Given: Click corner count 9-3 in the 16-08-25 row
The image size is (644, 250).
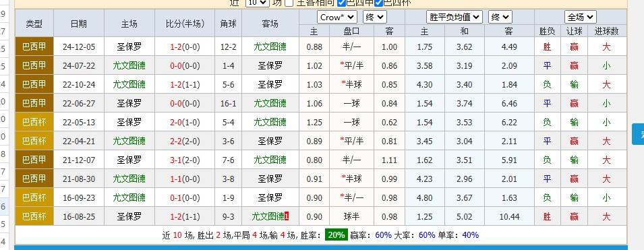Looking at the screenshot, I should point(229,217).
